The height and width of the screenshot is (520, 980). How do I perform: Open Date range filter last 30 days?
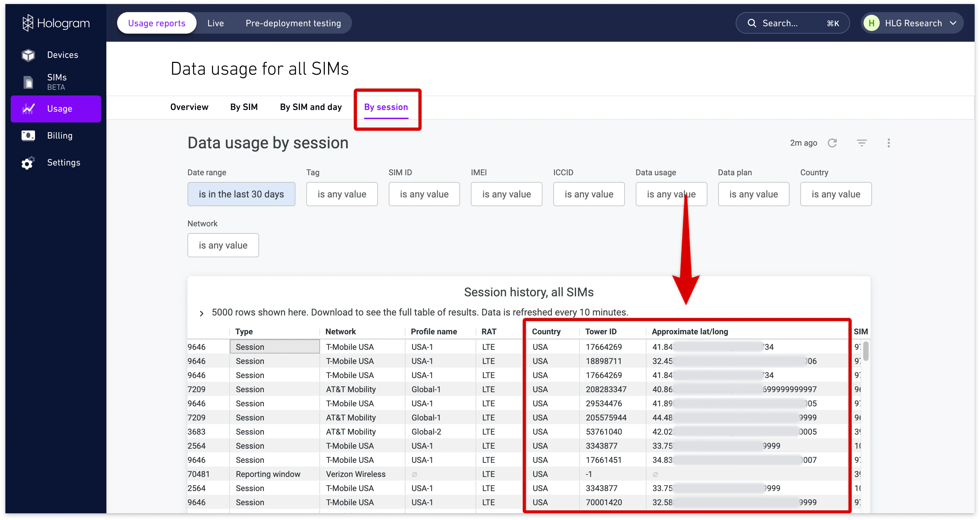tap(241, 194)
